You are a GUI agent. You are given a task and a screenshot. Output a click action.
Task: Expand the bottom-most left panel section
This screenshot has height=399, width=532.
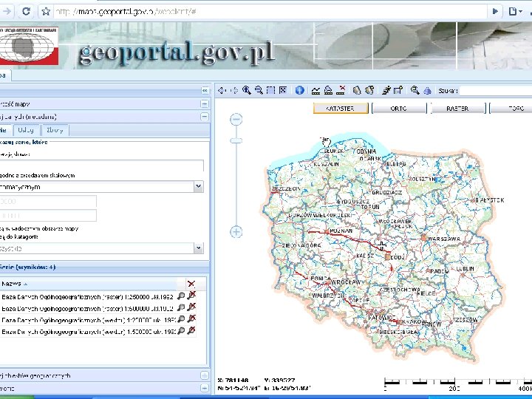pos(204,388)
